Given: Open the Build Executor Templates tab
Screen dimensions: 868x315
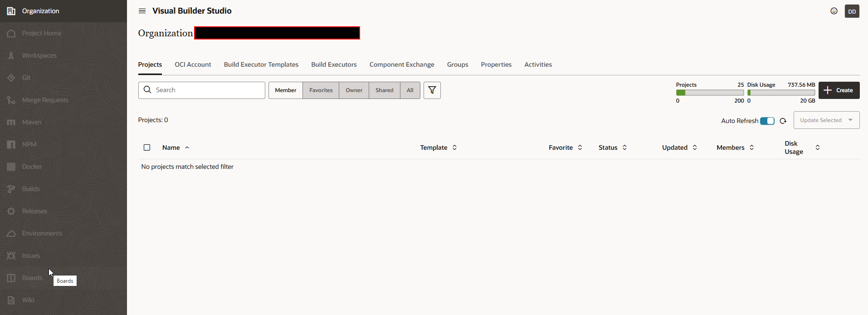Looking at the screenshot, I should tap(261, 64).
